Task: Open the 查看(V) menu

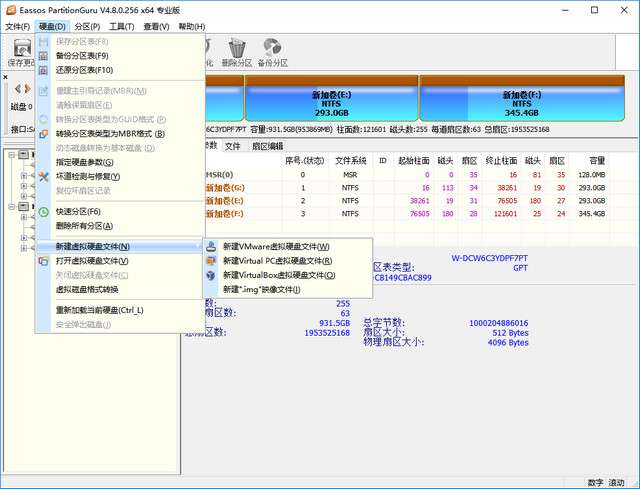Action: (x=156, y=27)
